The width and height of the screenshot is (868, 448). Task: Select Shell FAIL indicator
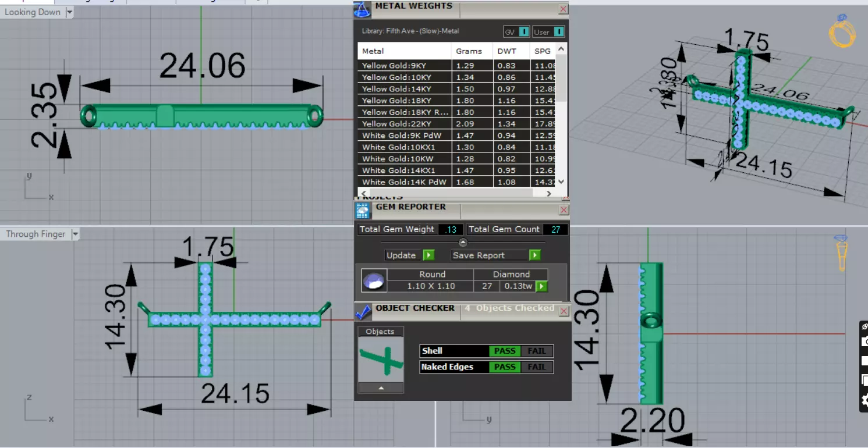(x=537, y=351)
